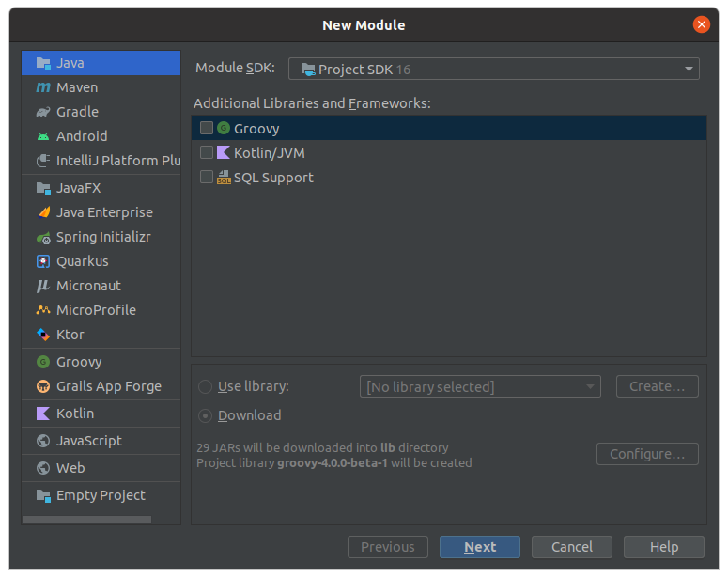Click the Web label in sidebar
Viewport: 728px width, 578px height.
tap(70, 468)
